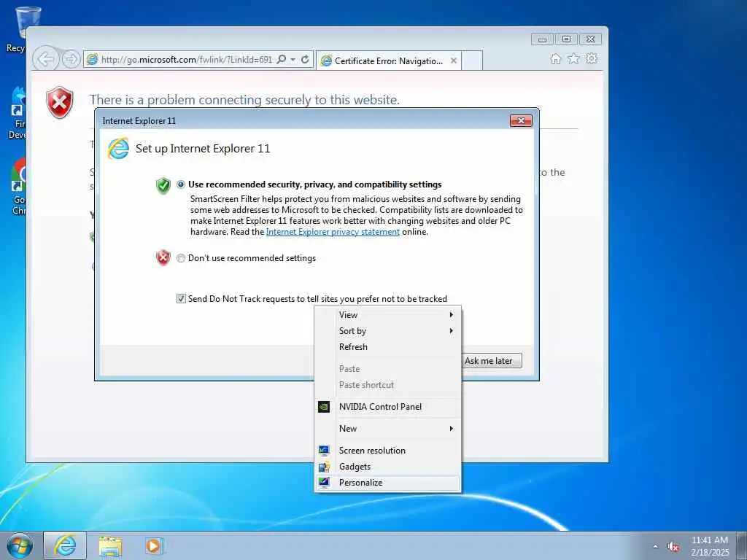
Task: Open Internet Explorer privacy statement link
Action: pyautogui.click(x=333, y=232)
